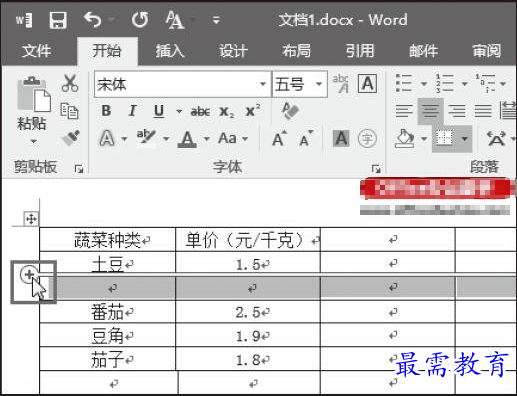Open Customize Quick Access Toolbar dropdown
Viewport: 517px width, 396px height.
pyautogui.click(x=216, y=20)
